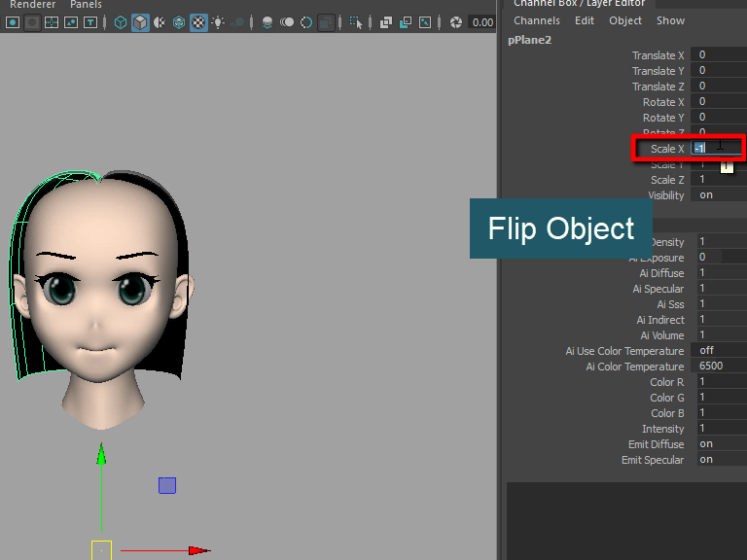Image resolution: width=747 pixels, height=560 pixels.
Task: Open the Object menu in Channel Box
Action: coord(625,20)
